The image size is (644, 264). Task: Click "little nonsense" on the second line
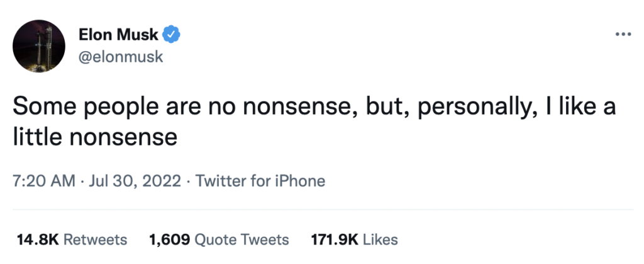(95, 136)
